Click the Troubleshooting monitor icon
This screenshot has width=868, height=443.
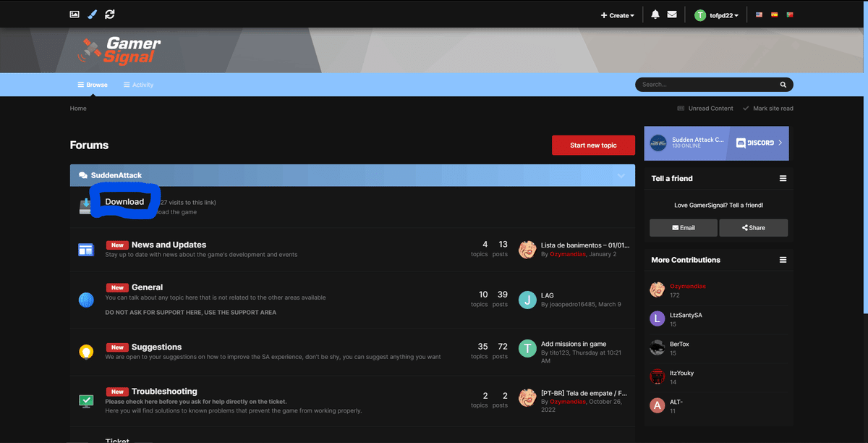[86, 400]
